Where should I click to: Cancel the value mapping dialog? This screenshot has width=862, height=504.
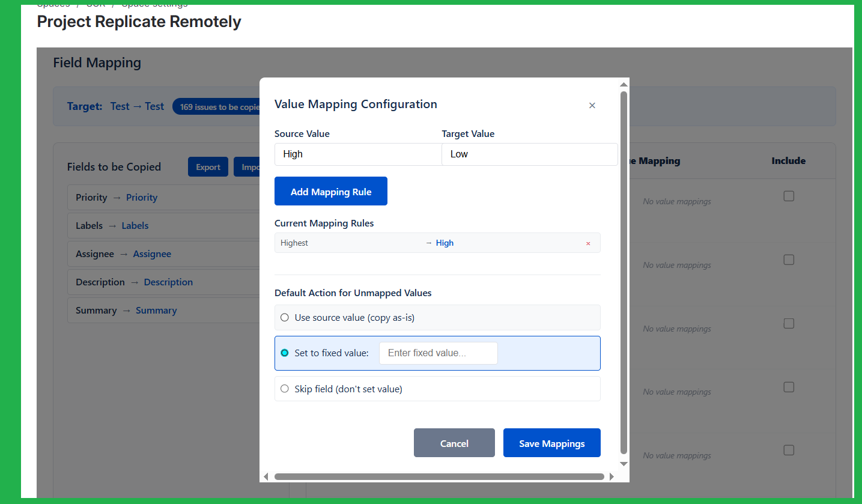coord(454,443)
